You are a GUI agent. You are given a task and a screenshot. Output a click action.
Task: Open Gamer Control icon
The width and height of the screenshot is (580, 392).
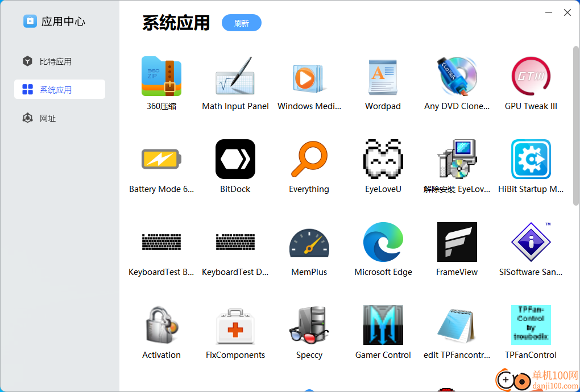pos(383,325)
